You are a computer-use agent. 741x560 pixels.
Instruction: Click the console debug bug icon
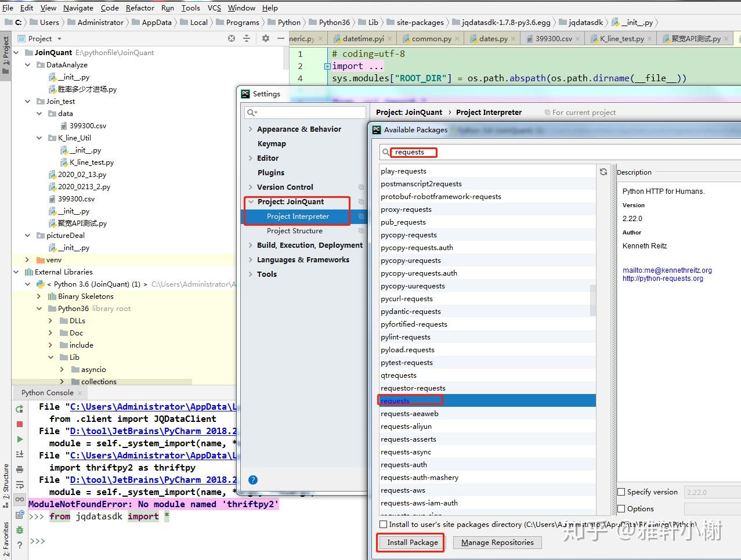tap(20, 530)
